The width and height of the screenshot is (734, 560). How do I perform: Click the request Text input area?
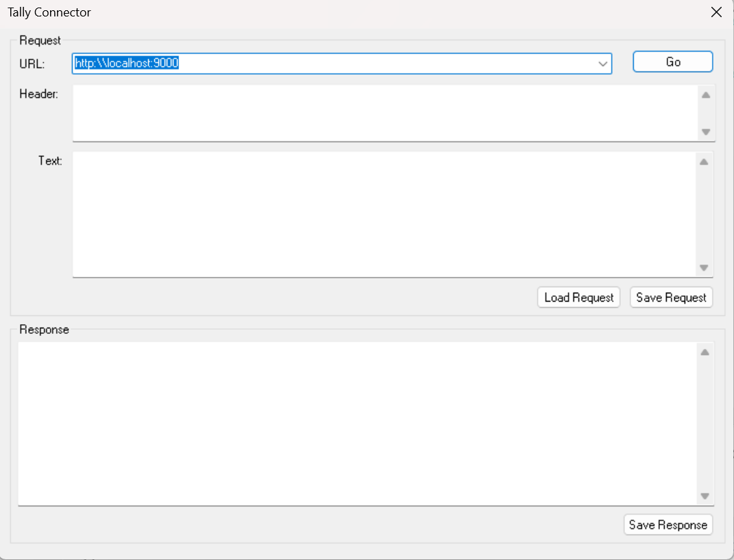pyautogui.click(x=384, y=214)
